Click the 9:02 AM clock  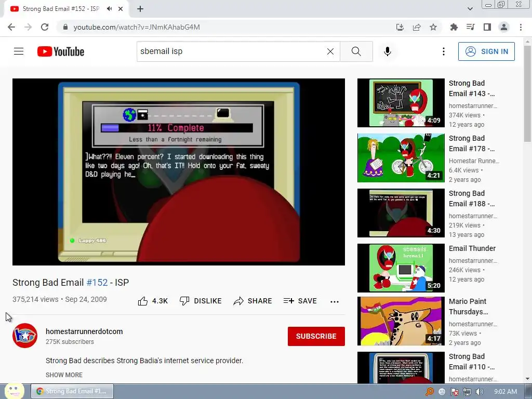coord(506,392)
